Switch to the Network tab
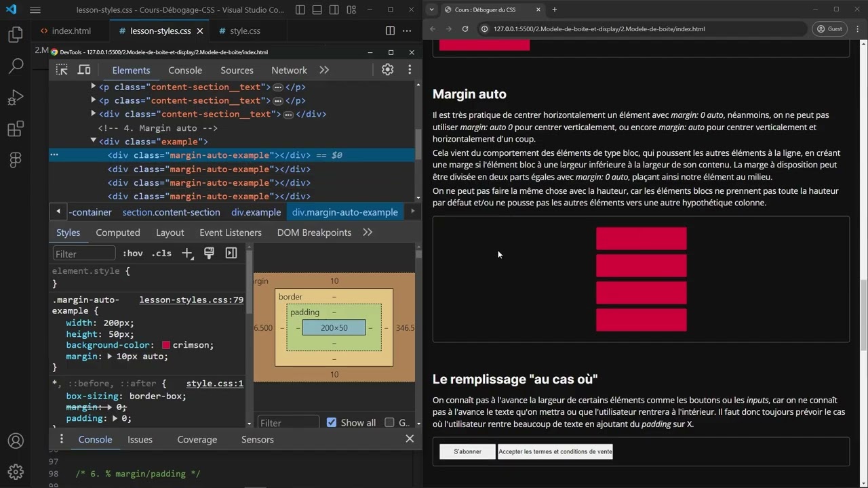 (289, 70)
